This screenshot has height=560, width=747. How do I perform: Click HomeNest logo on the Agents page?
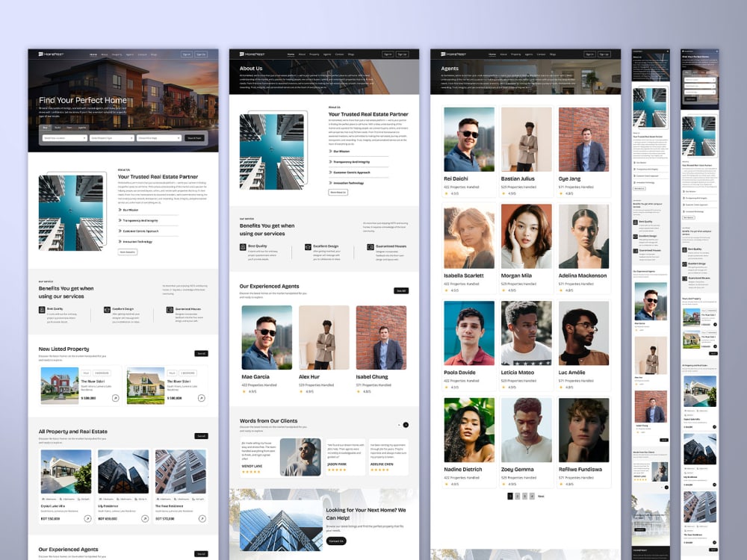pos(453,55)
